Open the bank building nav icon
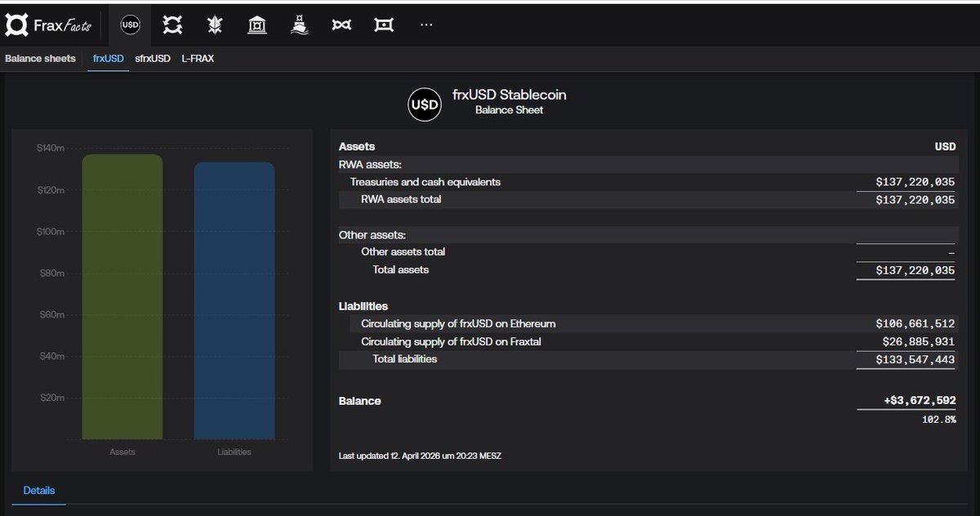 coord(257,25)
